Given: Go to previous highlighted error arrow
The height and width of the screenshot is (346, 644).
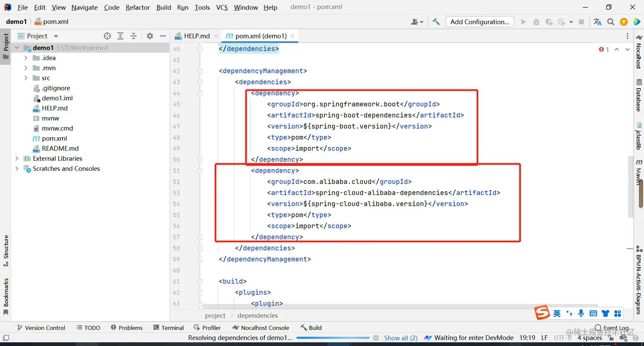Looking at the screenshot, I should tap(617, 49).
